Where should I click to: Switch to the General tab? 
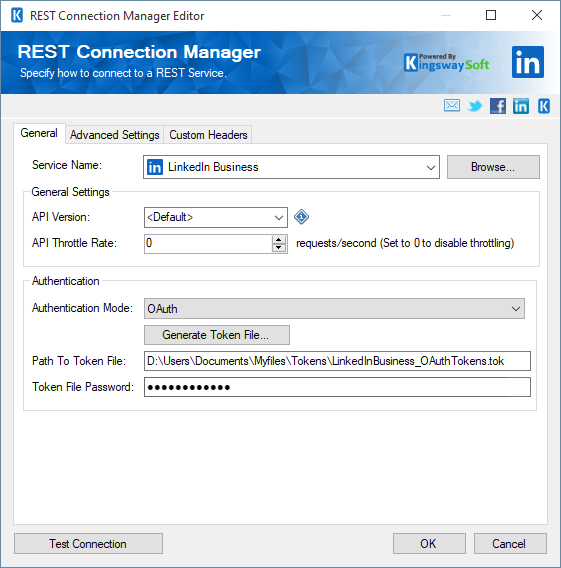39,133
